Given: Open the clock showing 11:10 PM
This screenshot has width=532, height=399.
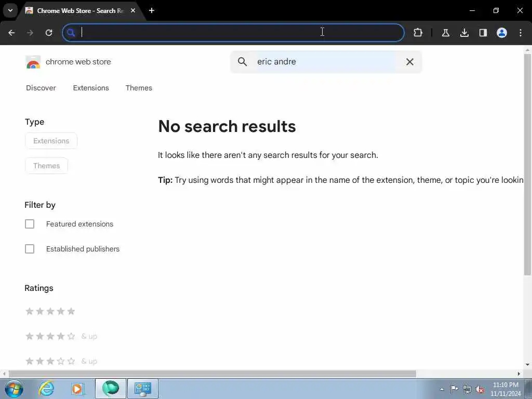Looking at the screenshot, I should (506, 389).
